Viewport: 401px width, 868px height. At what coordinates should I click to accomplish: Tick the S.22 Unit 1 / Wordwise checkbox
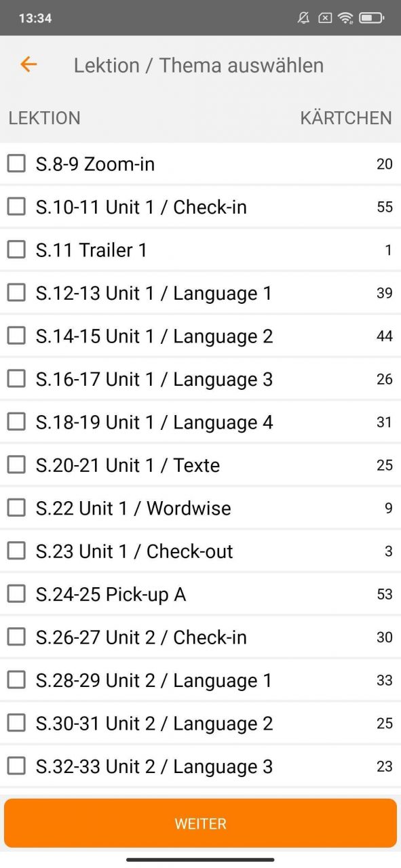click(x=16, y=508)
